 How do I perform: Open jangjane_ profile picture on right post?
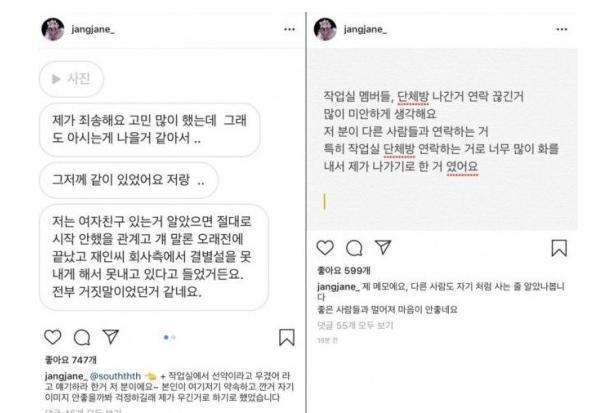pos(325,29)
